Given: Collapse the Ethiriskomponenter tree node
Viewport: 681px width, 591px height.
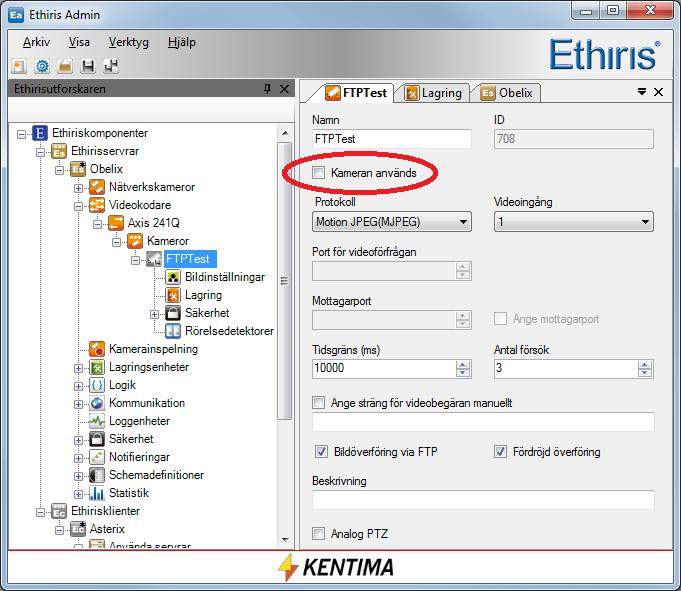Looking at the screenshot, I should [x=21, y=134].
